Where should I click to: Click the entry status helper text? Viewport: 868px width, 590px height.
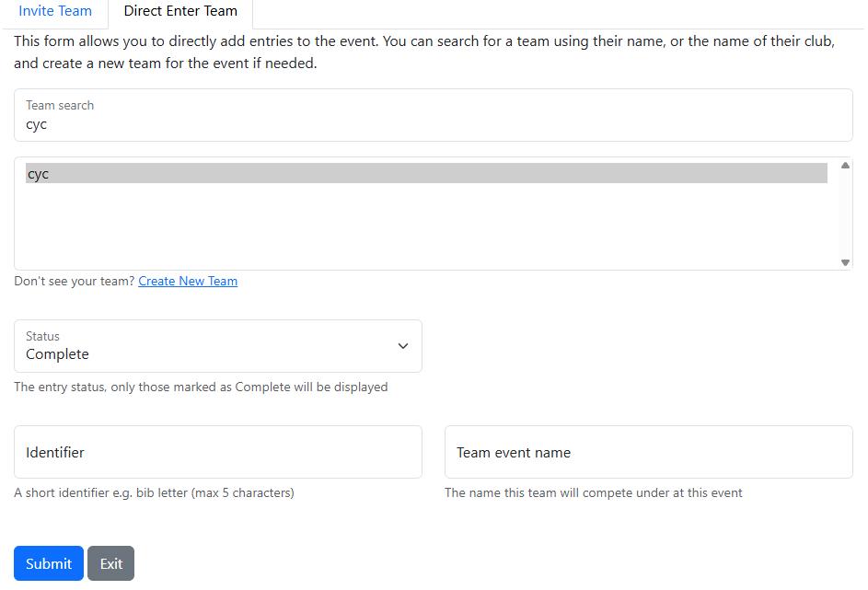click(201, 388)
